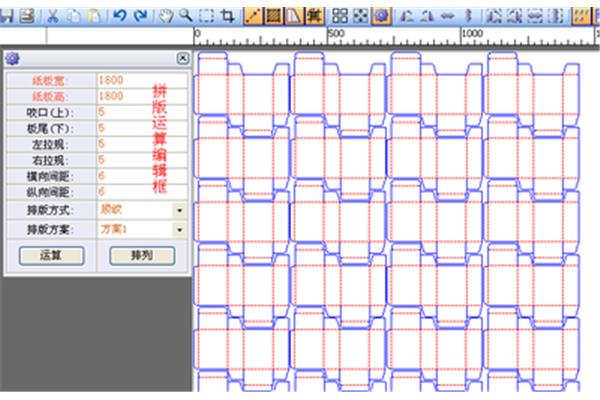Click the yellow grid icon at toolbar right

click(580, 16)
